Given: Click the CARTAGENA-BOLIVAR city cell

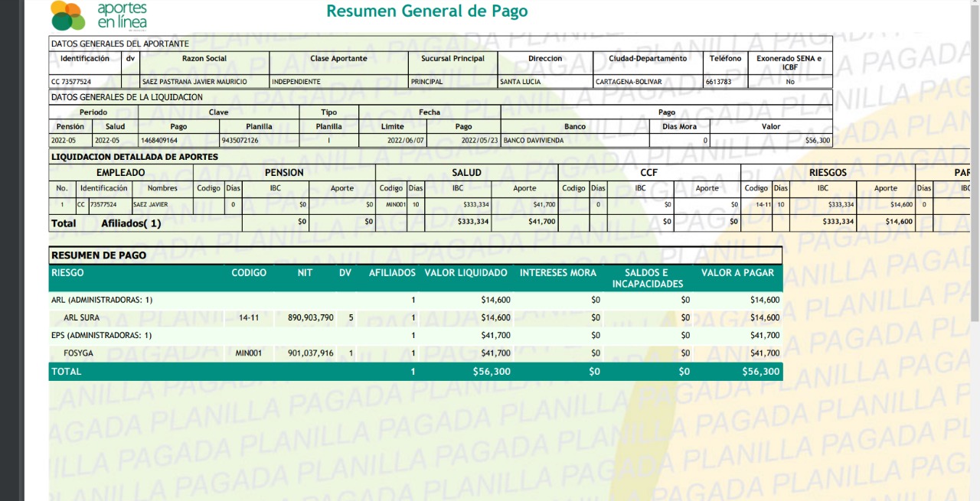Looking at the screenshot, I should click(x=629, y=82).
